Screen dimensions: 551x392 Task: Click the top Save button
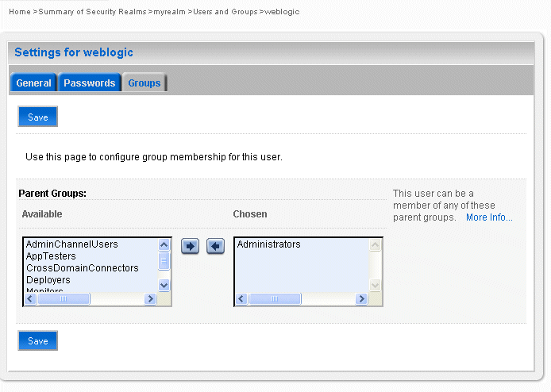click(x=37, y=117)
